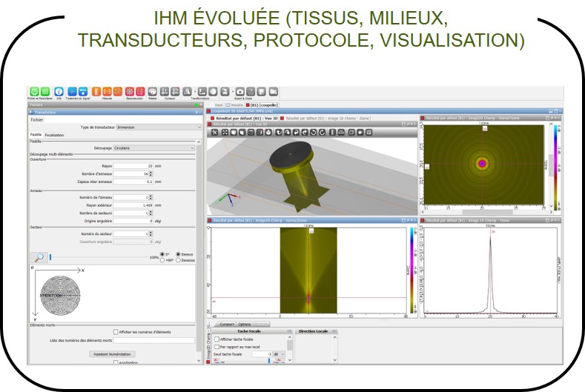The height and width of the screenshot is (392, 585).
Task: Click the blue Info toolbar icon
Action: pyautogui.click(x=59, y=90)
